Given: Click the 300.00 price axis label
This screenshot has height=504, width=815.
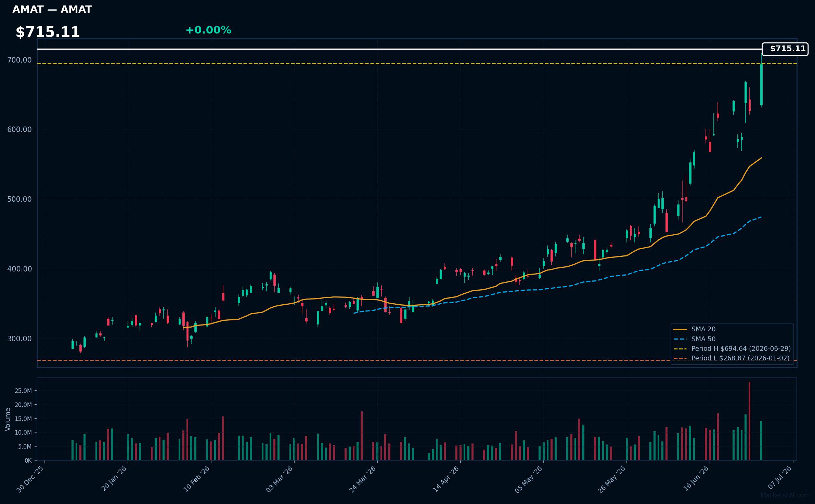Looking at the screenshot, I should [x=20, y=339].
